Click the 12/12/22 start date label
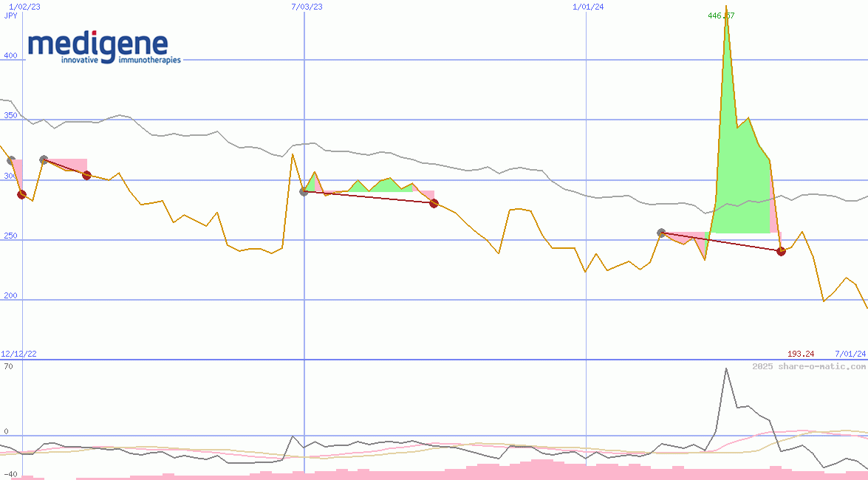This screenshot has width=868, height=480. click(x=18, y=354)
